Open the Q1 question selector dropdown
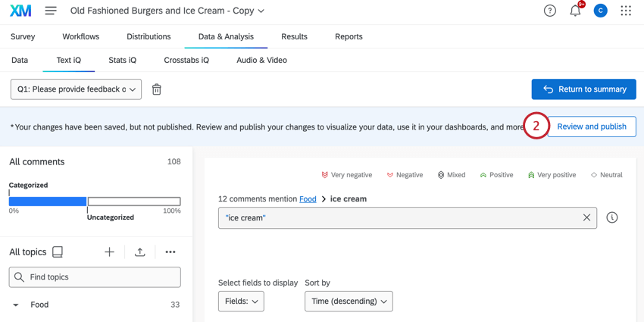 coord(76,89)
